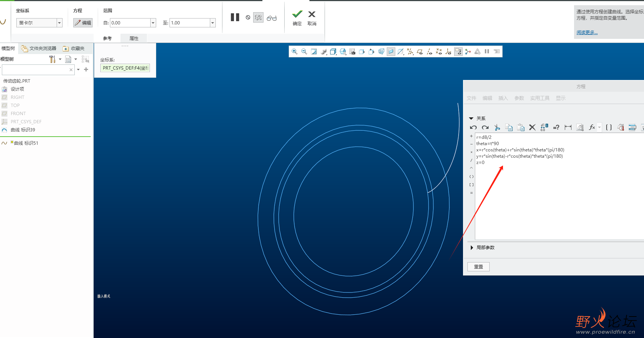Screen dimensions: 644x338
Task: Click the PRT_CSYS_DEF coordinate system collector field
Action: point(125,68)
